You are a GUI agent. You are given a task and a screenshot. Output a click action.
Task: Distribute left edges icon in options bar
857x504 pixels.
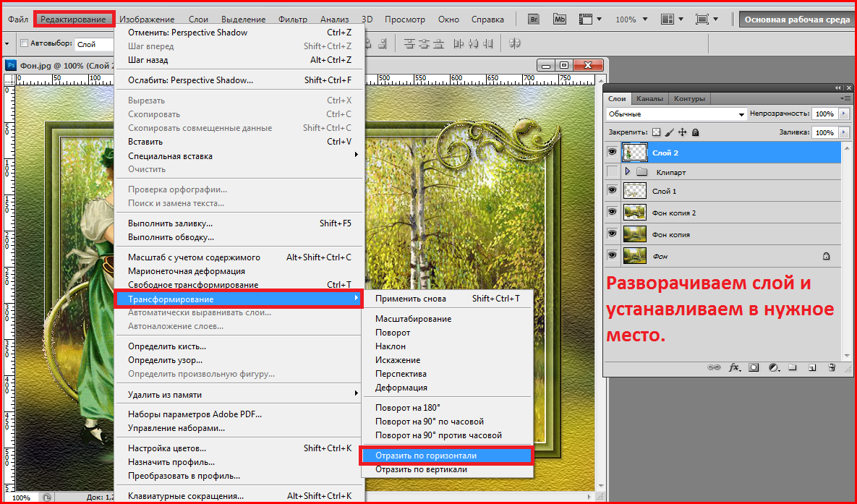click(459, 43)
